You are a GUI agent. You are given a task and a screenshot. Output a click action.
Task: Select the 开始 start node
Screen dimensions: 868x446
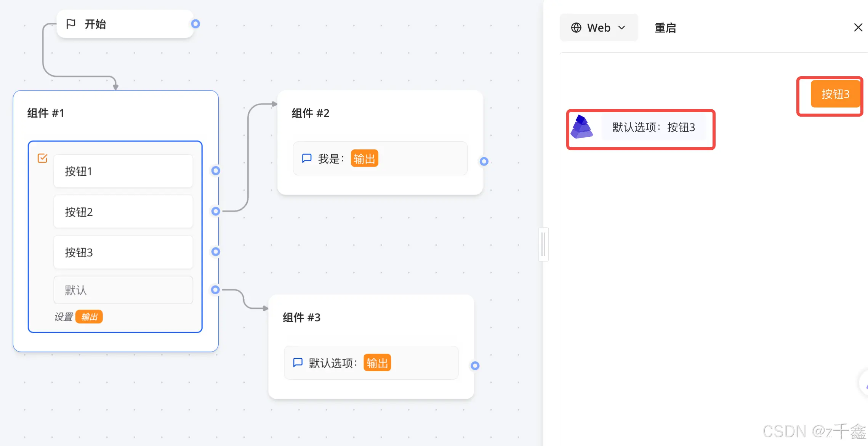[125, 24]
